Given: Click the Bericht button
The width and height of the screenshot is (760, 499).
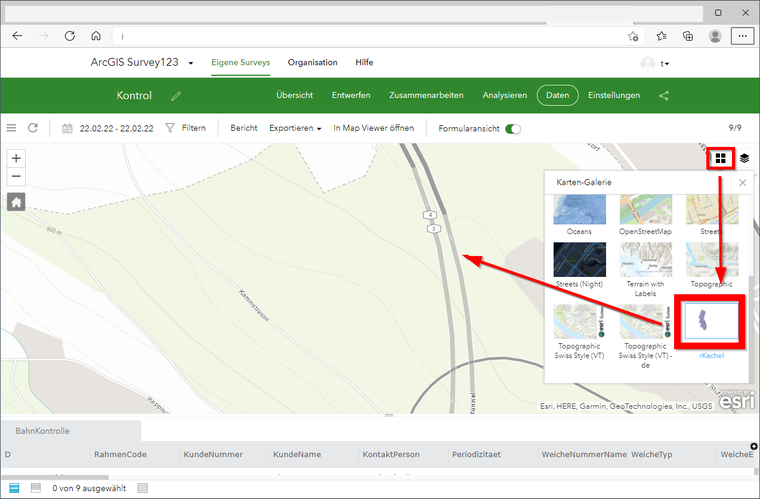Looking at the screenshot, I should [244, 128].
